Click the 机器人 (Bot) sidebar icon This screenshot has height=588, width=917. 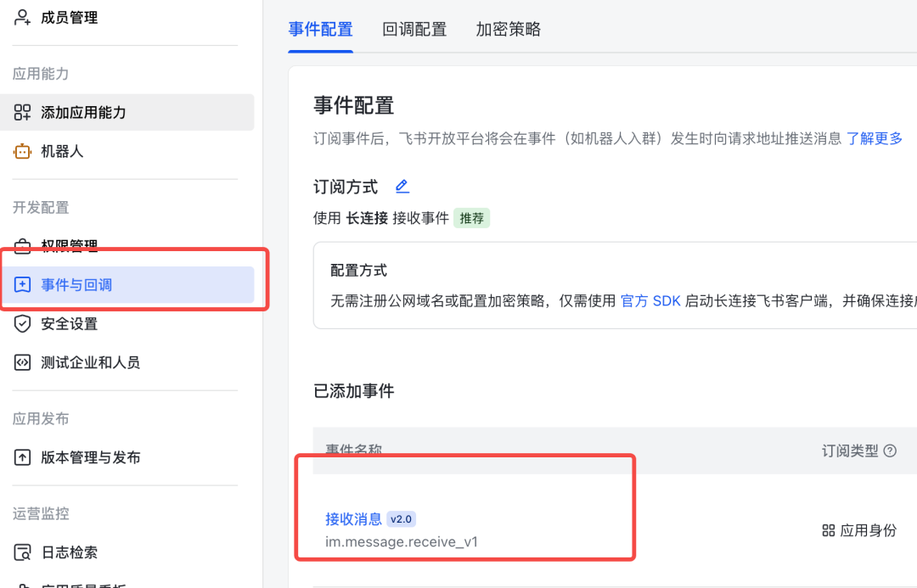point(21,152)
